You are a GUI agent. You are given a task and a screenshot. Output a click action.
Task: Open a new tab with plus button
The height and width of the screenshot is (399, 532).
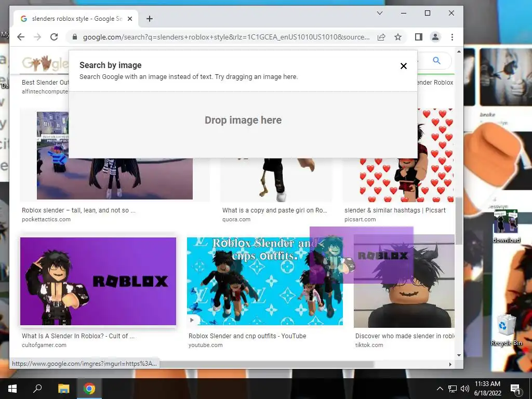tap(149, 19)
